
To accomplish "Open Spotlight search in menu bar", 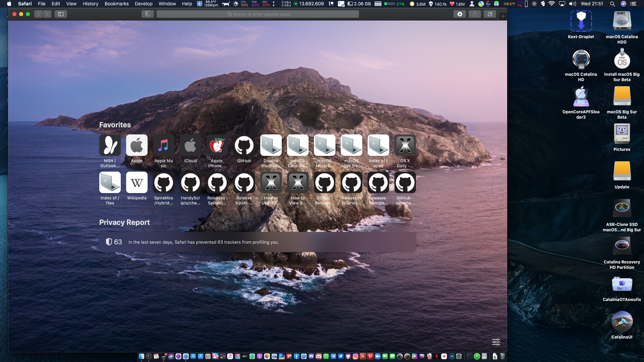I will click(x=612, y=4).
